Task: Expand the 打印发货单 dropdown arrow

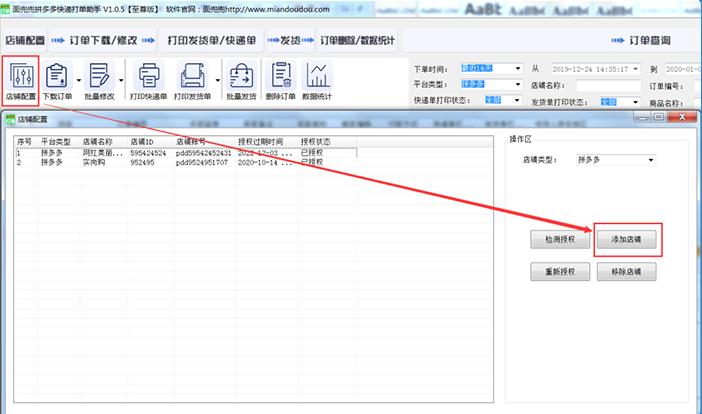Action: point(218,81)
